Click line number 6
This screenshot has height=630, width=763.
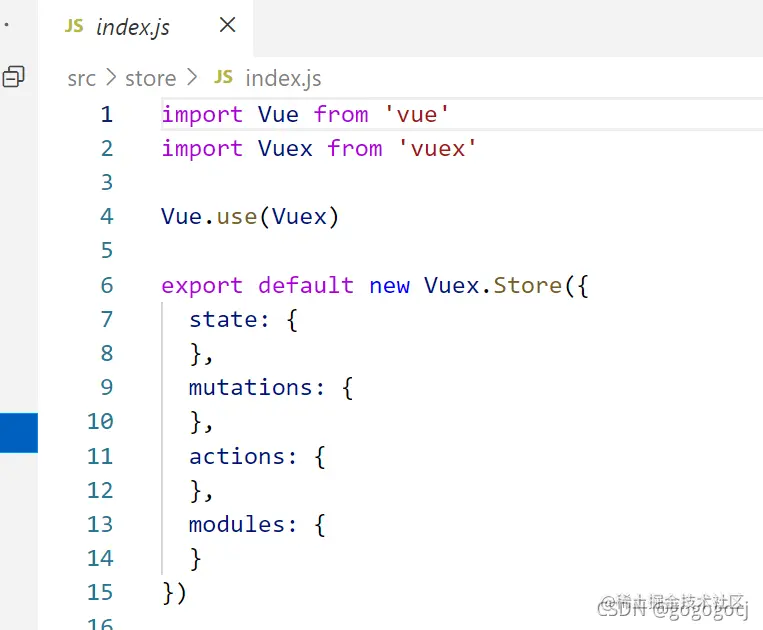tap(107, 286)
